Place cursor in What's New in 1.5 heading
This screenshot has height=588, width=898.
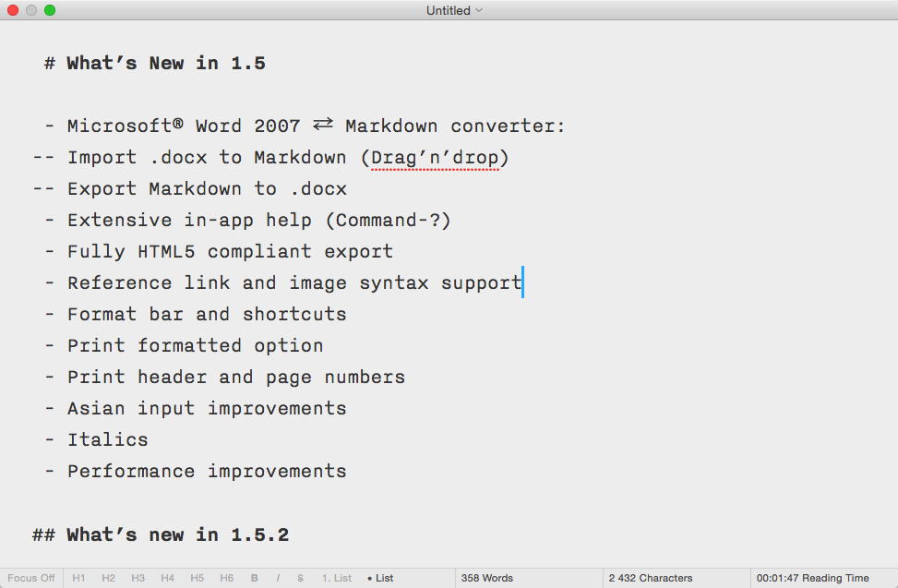pyautogui.click(x=166, y=63)
